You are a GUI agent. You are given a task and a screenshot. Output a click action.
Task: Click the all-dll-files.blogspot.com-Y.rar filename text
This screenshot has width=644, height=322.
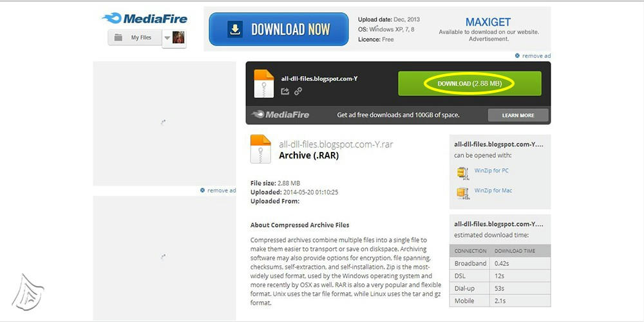tap(336, 144)
